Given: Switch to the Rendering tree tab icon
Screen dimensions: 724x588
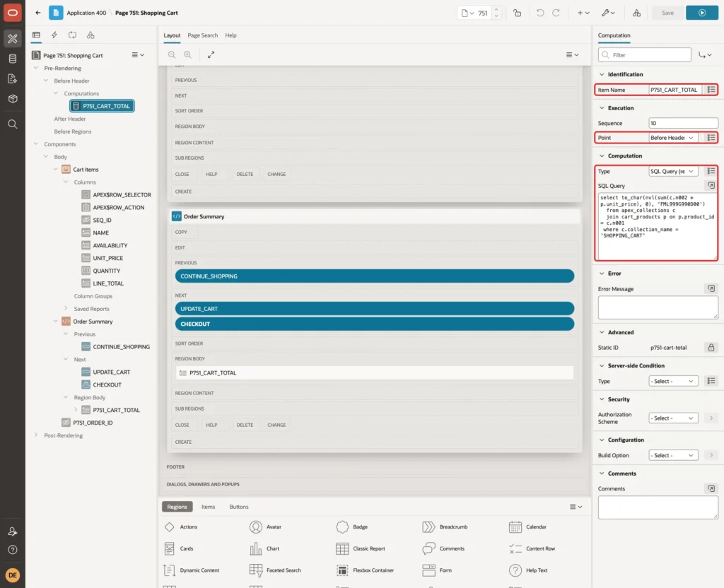Looking at the screenshot, I should [36, 35].
